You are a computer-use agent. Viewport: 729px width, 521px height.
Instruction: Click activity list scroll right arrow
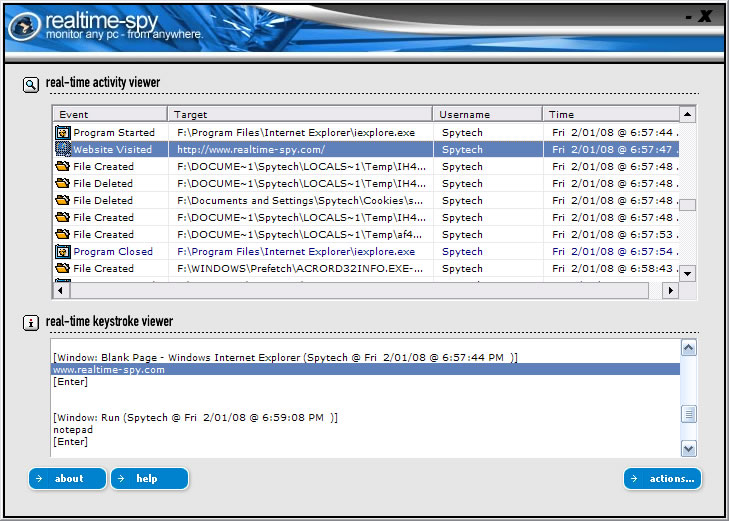[x=670, y=290]
